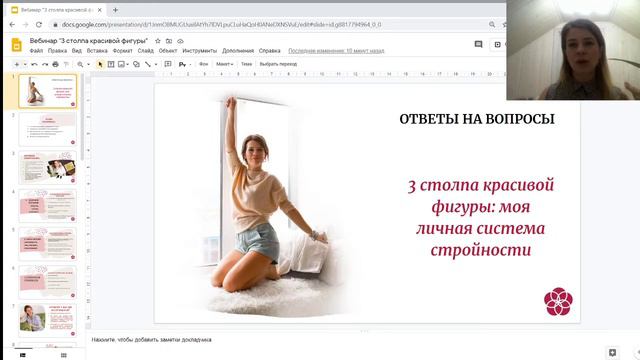Viewport: 640px width, 360px height.
Task: Open the Ру input tools button
Action: 182,64
